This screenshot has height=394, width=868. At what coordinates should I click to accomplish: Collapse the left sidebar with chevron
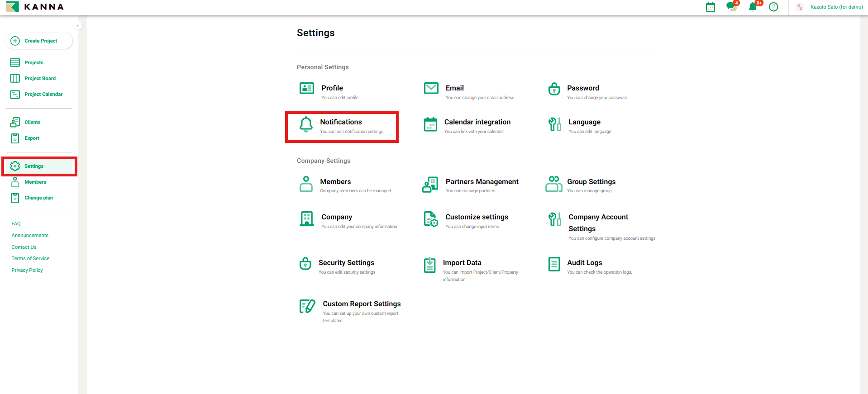coord(78,26)
